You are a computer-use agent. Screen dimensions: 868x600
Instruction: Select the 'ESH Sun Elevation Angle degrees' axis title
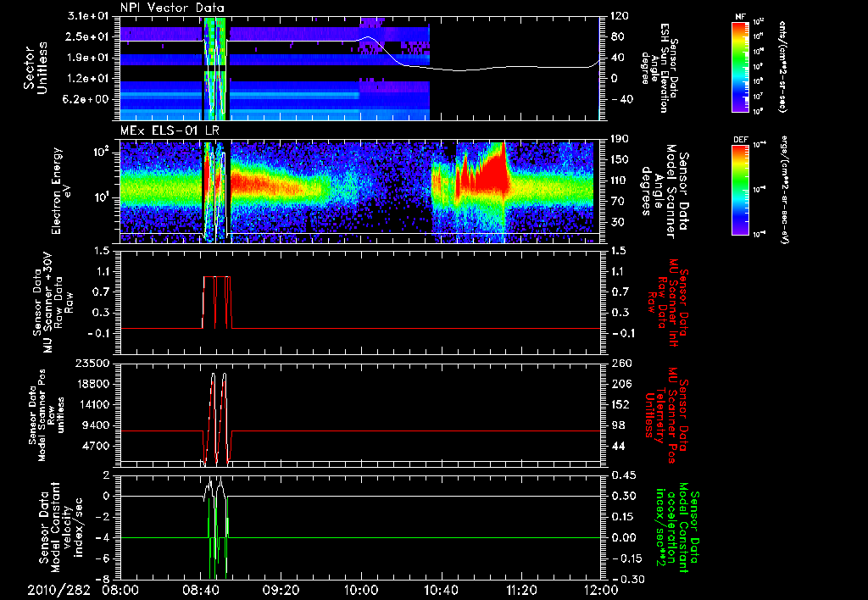(660, 69)
